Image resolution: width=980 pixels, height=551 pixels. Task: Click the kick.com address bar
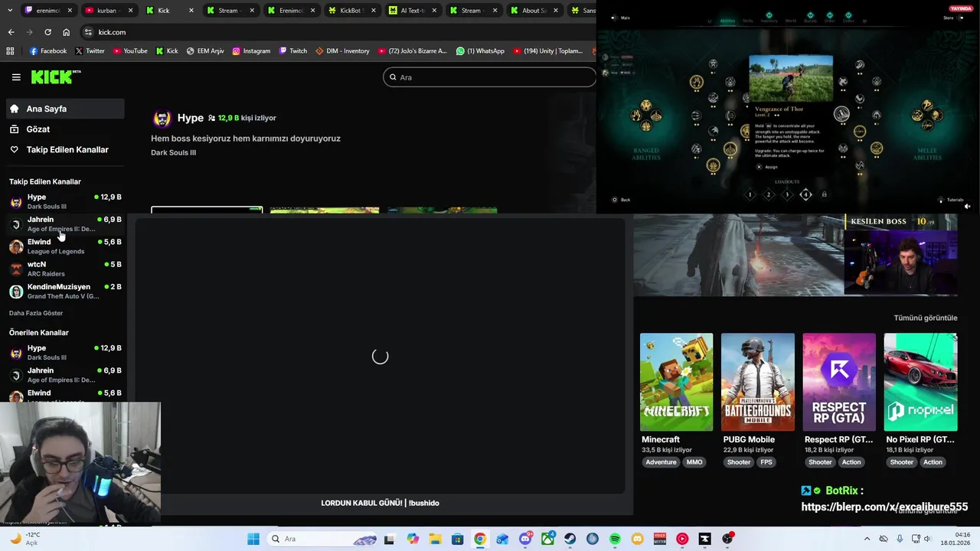pyautogui.click(x=337, y=32)
